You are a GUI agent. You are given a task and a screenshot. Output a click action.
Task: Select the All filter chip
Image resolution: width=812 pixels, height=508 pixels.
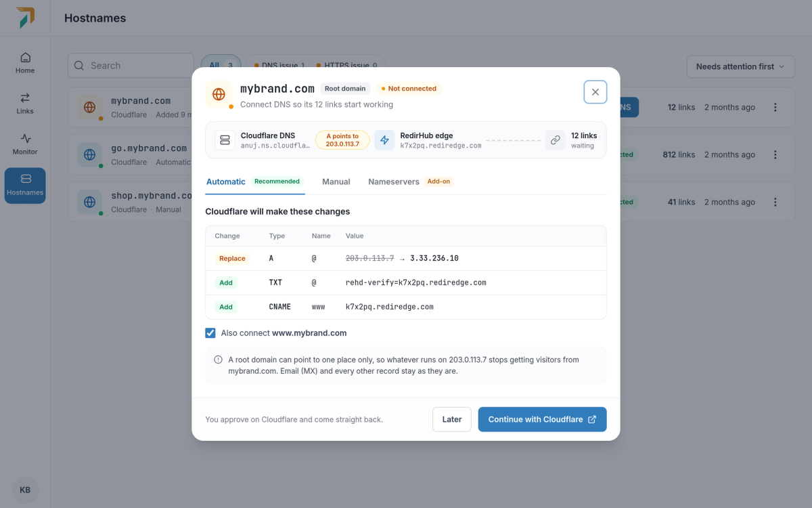(x=221, y=65)
